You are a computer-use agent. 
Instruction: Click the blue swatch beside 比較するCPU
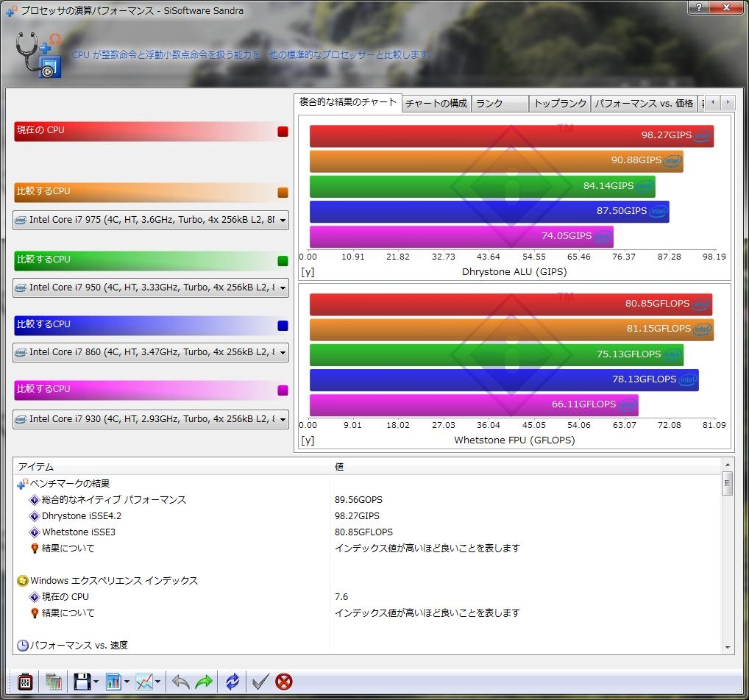pyautogui.click(x=283, y=326)
